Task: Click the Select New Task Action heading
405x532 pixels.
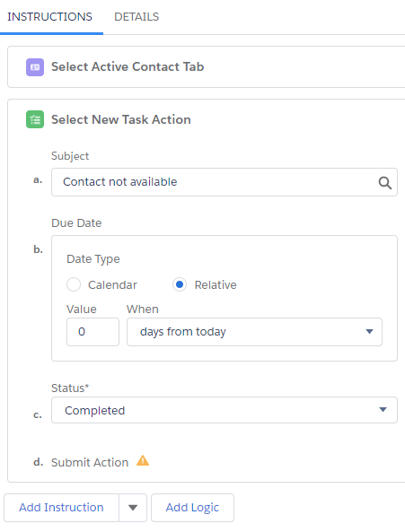Action: 121,119
